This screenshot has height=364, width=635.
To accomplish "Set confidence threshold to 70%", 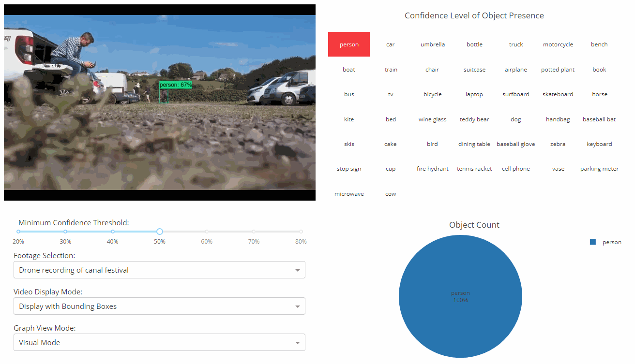I will [254, 232].
